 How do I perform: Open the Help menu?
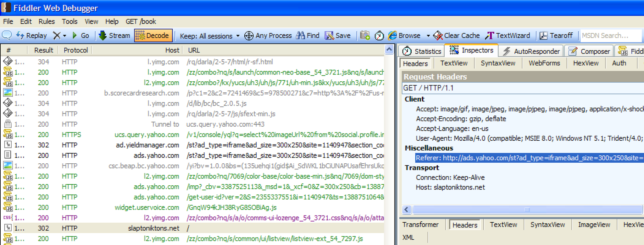click(112, 21)
